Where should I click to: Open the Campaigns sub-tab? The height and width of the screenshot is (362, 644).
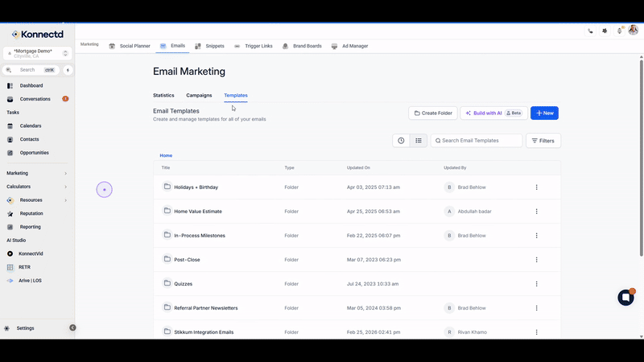[199, 95]
